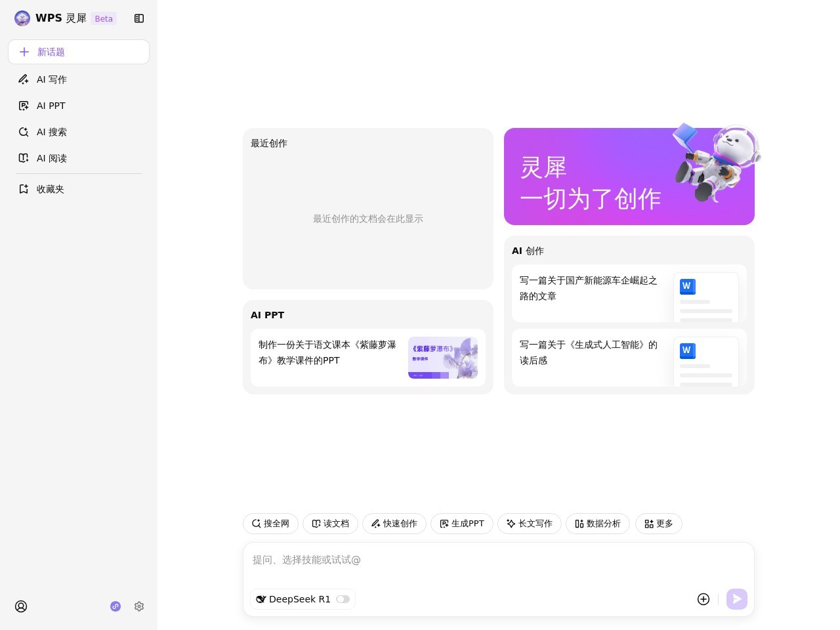Choose the 读文档 skill chip
The image size is (840, 630).
point(330,524)
